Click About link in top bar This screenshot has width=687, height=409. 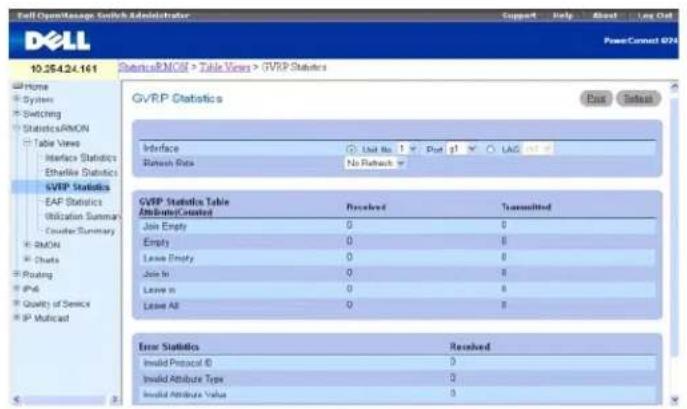pyautogui.click(x=605, y=16)
